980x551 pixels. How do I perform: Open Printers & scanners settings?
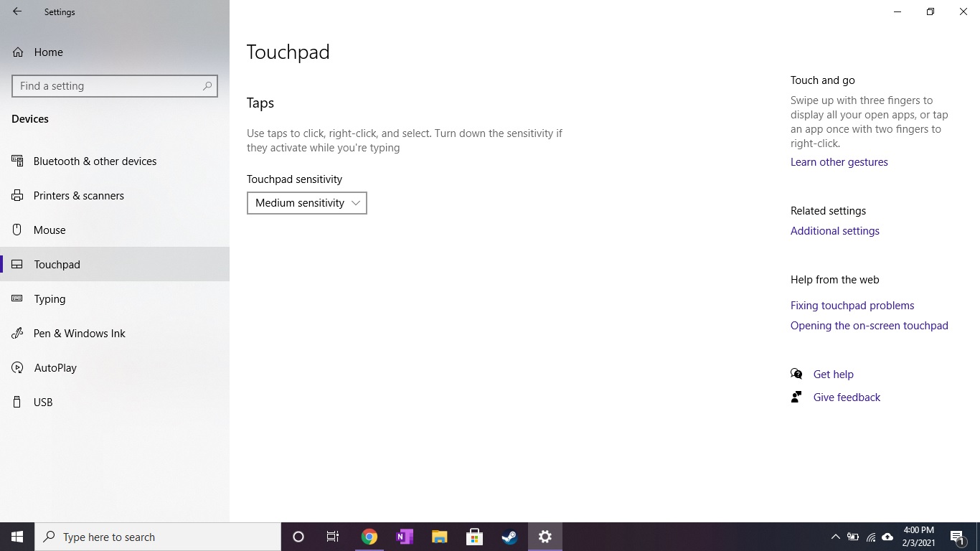(x=17, y=195)
